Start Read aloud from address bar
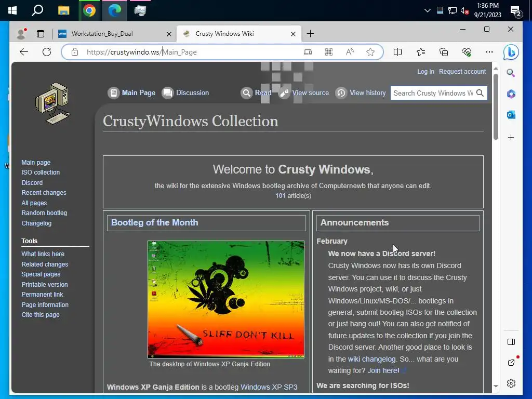The image size is (532, 399). tap(350, 52)
